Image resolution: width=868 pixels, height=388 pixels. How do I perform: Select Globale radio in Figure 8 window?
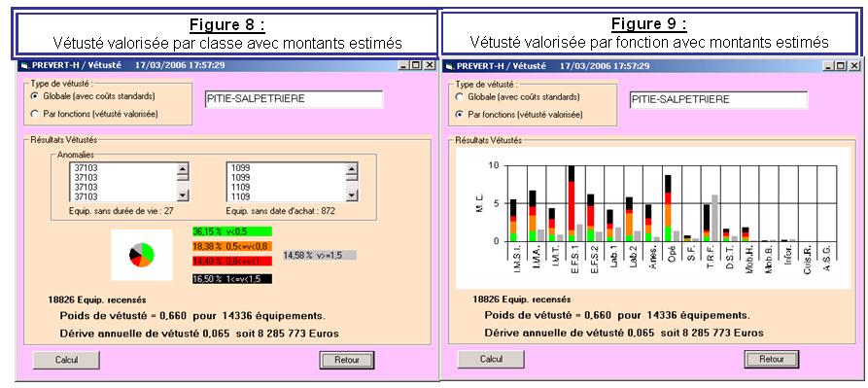[35, 96]
